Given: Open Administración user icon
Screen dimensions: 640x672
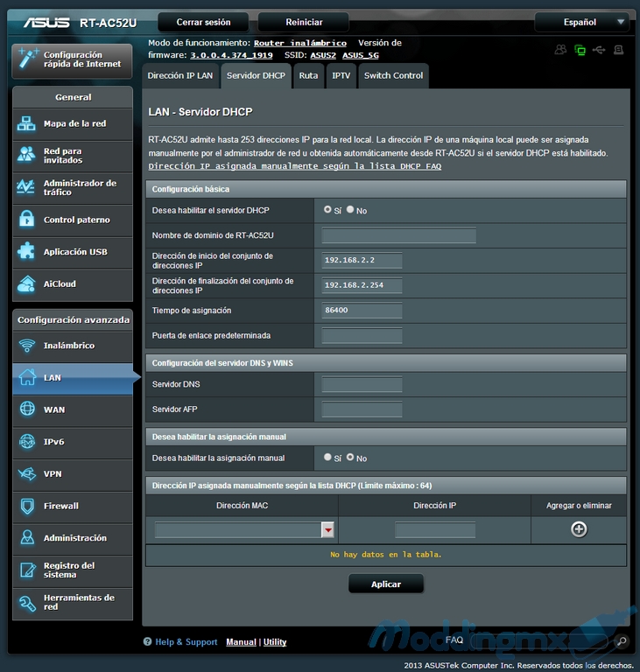Looking at the screenshot, I should [x=27, y=538].
